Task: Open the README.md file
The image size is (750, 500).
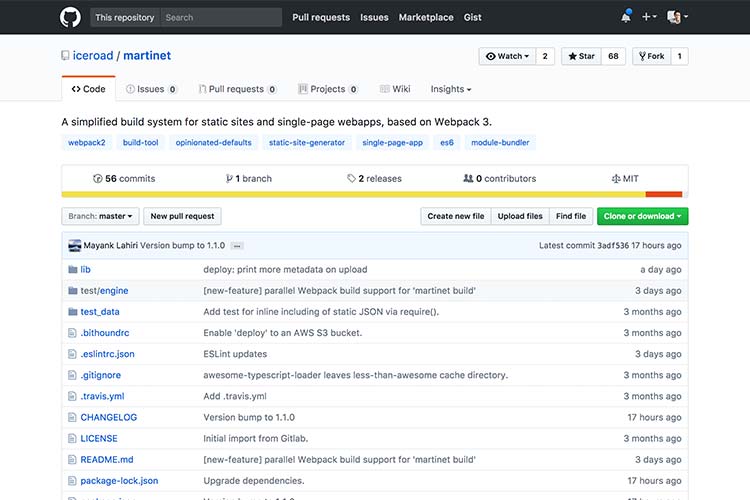Action: coord(107,459)
